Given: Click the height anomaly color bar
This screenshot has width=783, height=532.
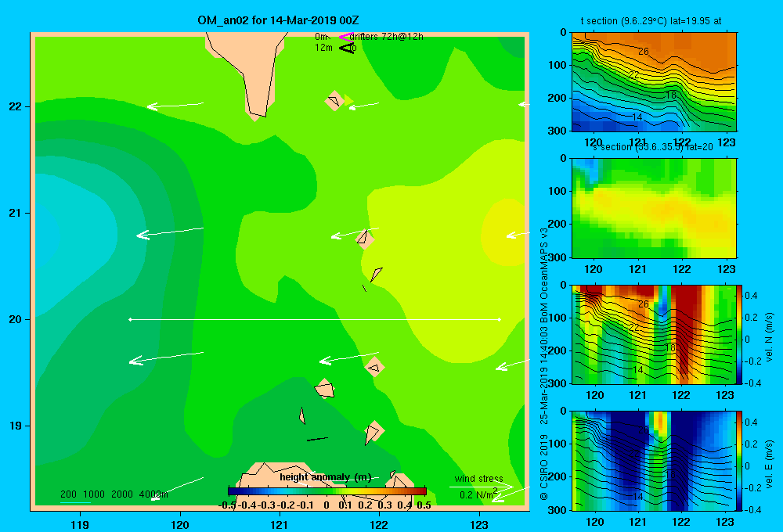Looking at the screenshot, I should coord(327,491).
